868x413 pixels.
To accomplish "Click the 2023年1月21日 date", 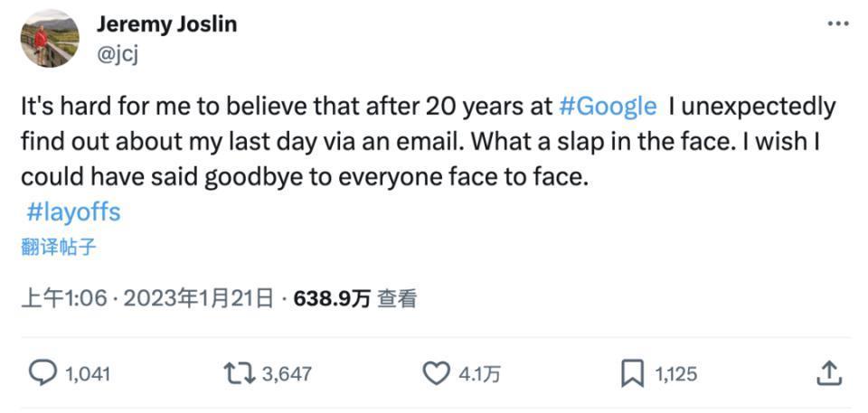I will pyautogui.click(x=198, y=299).
